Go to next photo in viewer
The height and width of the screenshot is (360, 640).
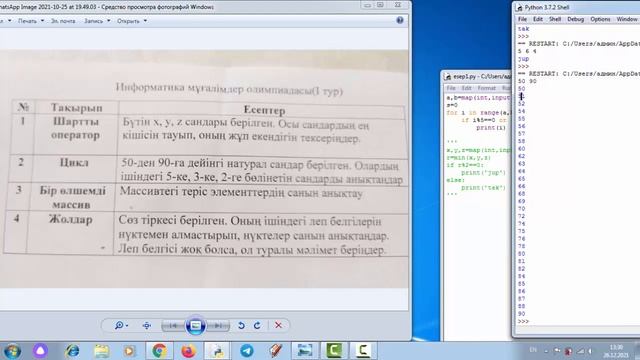(218, 325)
